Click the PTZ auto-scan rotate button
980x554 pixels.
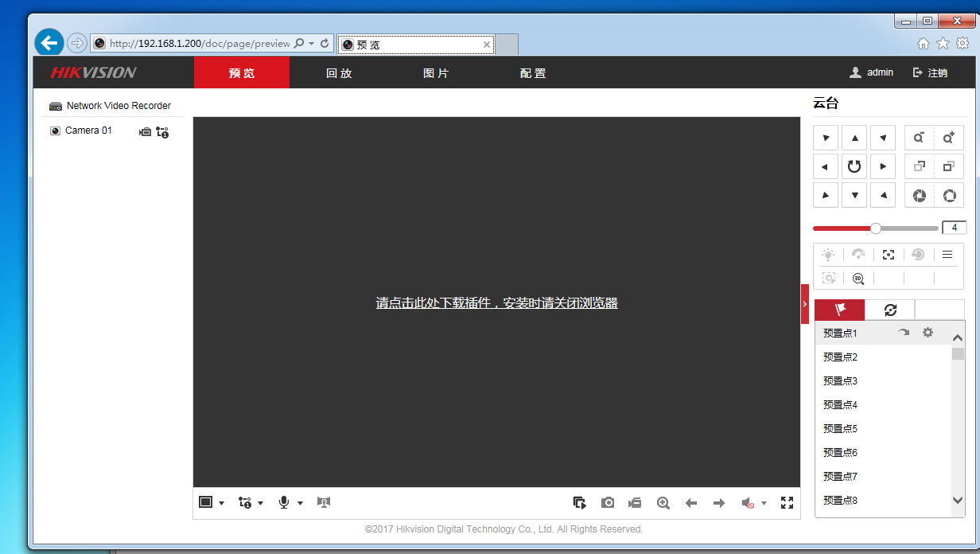854,166
